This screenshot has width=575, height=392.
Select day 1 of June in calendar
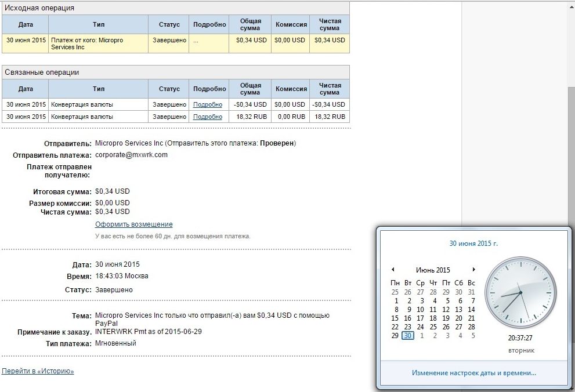(396, 301)
